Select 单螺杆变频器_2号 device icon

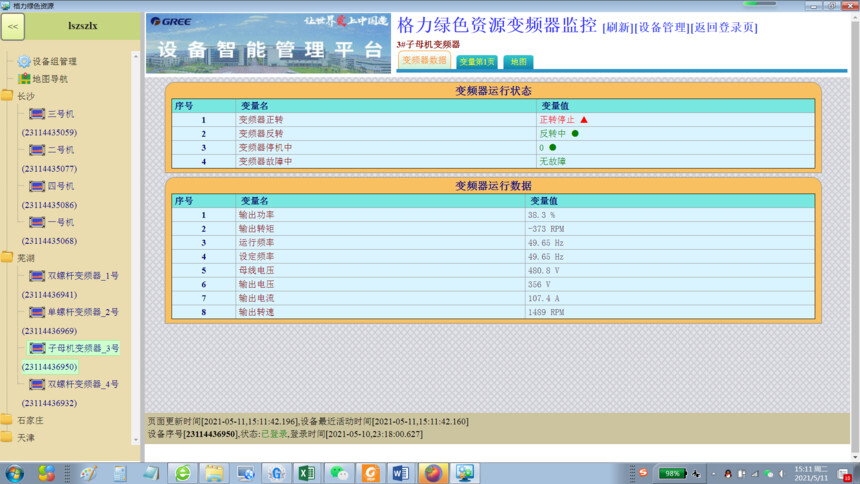point(37,312)
